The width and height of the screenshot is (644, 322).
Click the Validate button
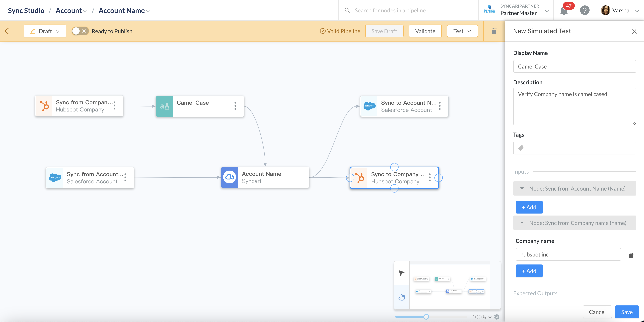point(425,31)
